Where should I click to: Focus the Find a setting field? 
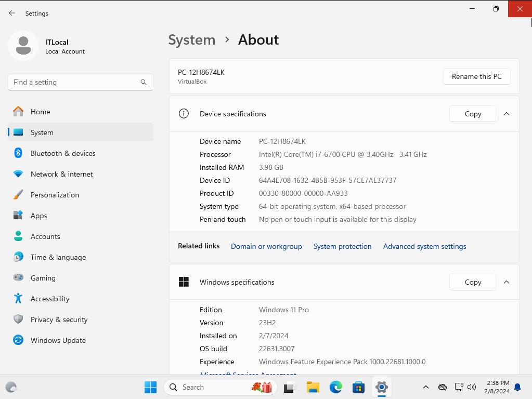pos(81,82)
